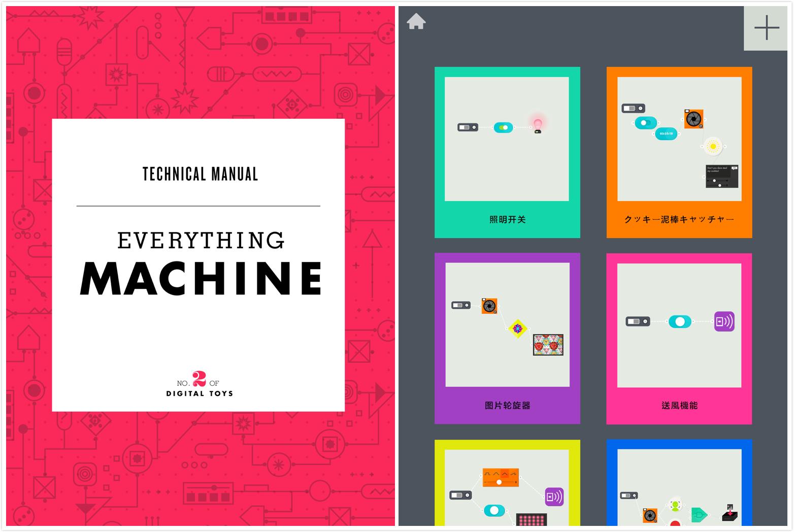Click the yellow light block in orange card
Viewport: 794px width, 532px height.
point(713,146)
